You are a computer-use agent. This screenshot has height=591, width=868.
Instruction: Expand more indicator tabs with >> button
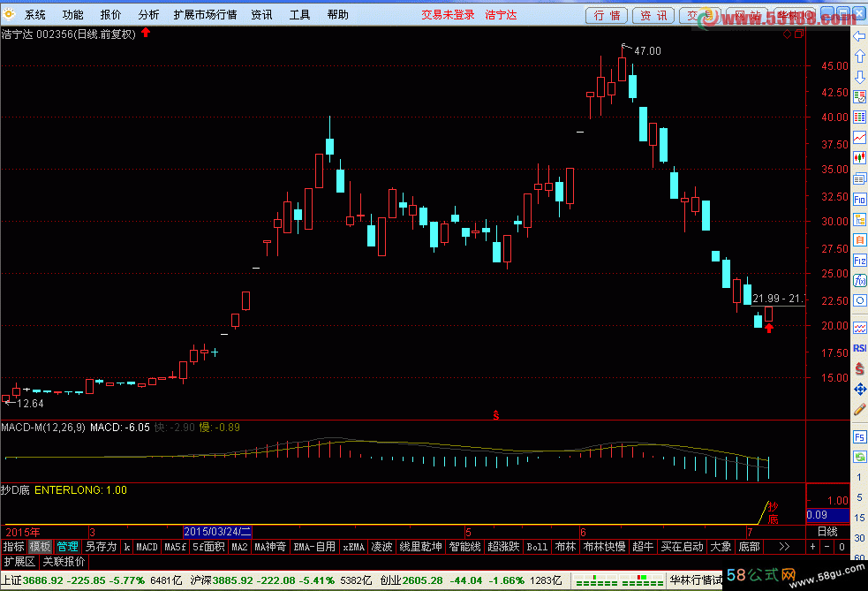784,547
